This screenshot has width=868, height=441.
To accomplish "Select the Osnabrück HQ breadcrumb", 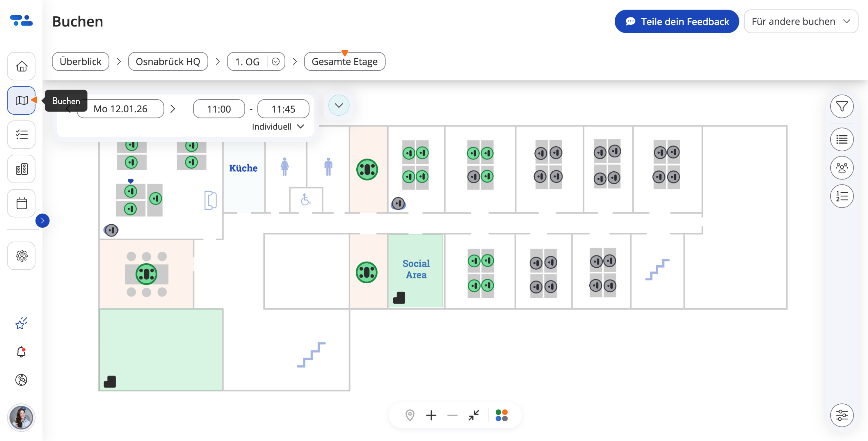I will point(168,61).
